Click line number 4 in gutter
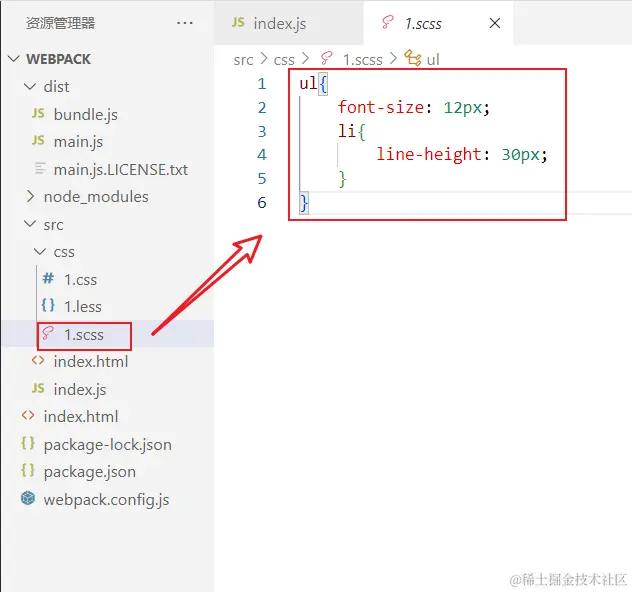The width and height of the screenshot is (632, 592). [x=262, y=155]
